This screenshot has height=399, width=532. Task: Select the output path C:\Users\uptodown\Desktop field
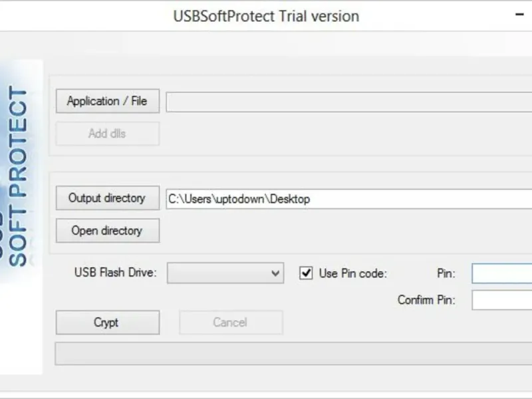coord(348,199)
